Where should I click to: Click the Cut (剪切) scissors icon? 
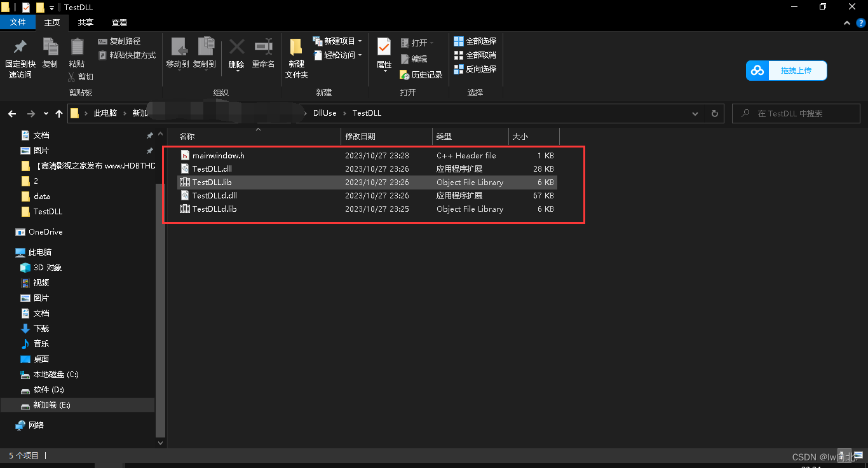72,77
